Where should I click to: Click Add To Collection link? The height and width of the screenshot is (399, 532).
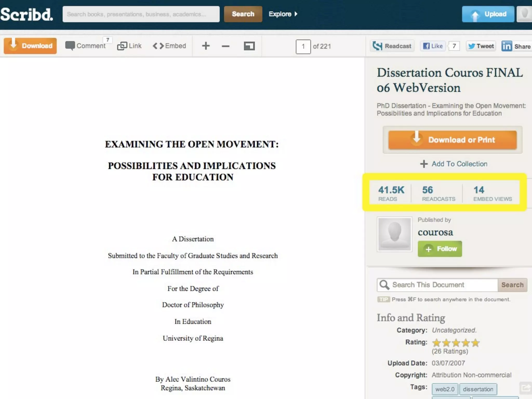pyautogui.click(x=454, y=164)
